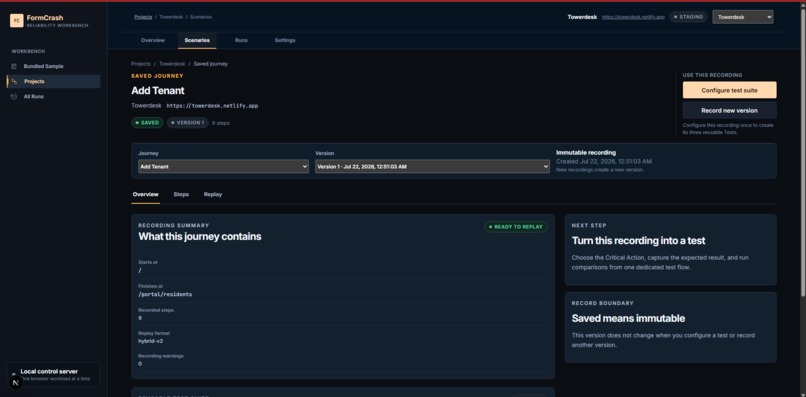Click the Projects link in top breadcrumb
This screenshot has width=806, height=397.
(x=143, y=17)
